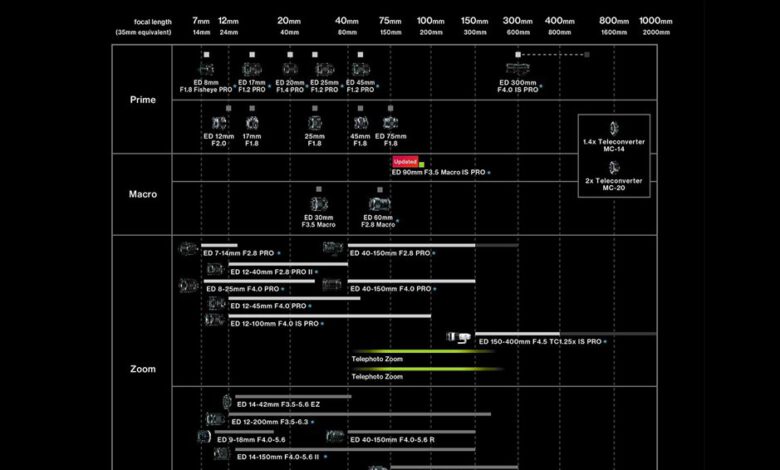
Task: Click the green square marker beside Updated
Action: tap(422, 165)
